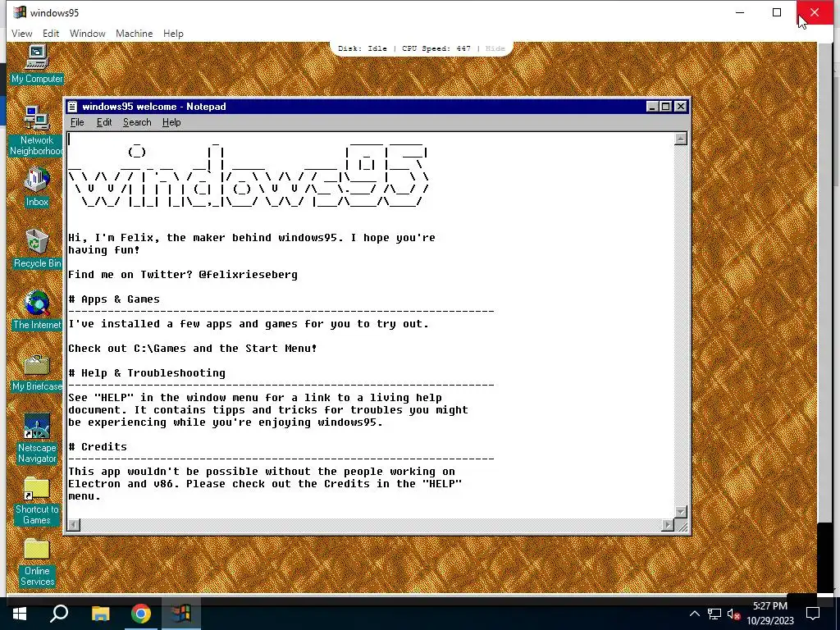Viewport: 840px width, 630px height.
Task: Launch Netscape Navigator shortcut
Action: point(36,438)
